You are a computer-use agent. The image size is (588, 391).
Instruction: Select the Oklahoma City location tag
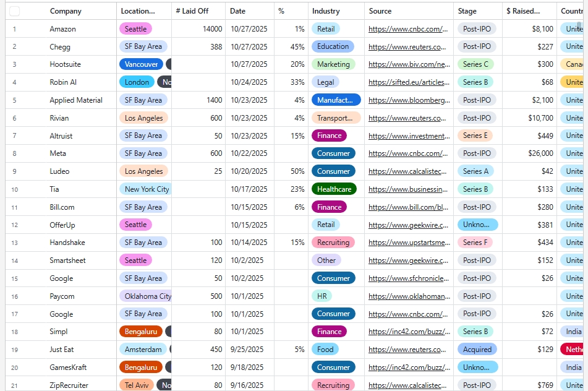[x=147, y=296]
